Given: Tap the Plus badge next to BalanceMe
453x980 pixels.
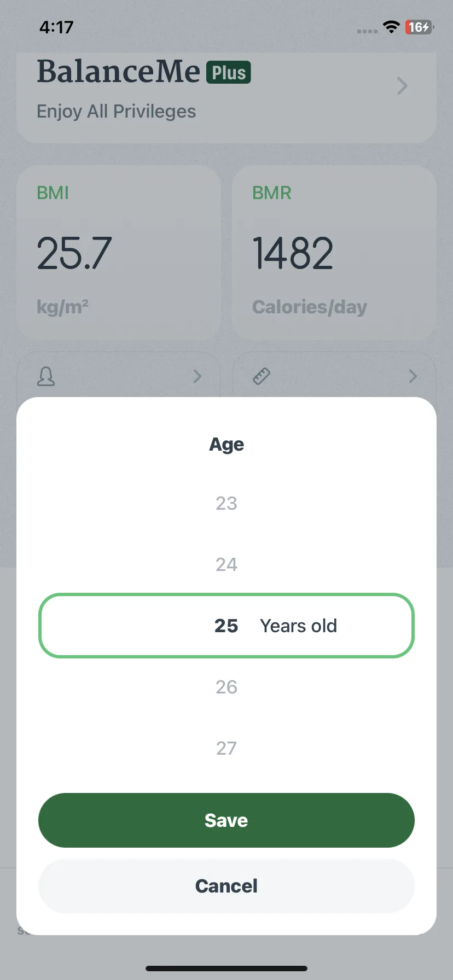Looking at the screenshot, I should click(229, 72).
